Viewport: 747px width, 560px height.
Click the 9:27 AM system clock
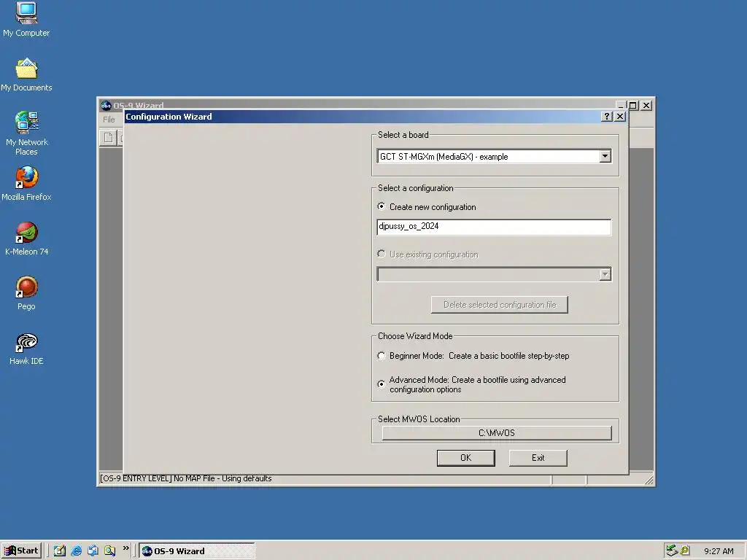tap(719, 551)
